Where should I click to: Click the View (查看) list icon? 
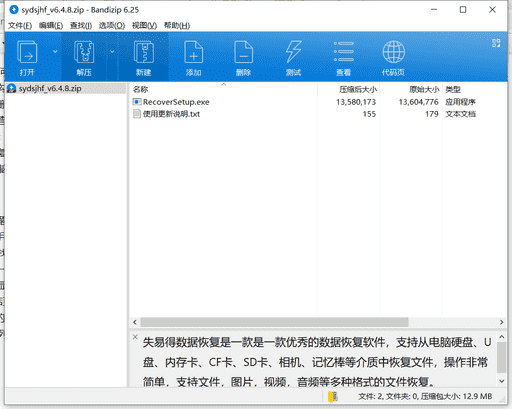coord(344,52)
